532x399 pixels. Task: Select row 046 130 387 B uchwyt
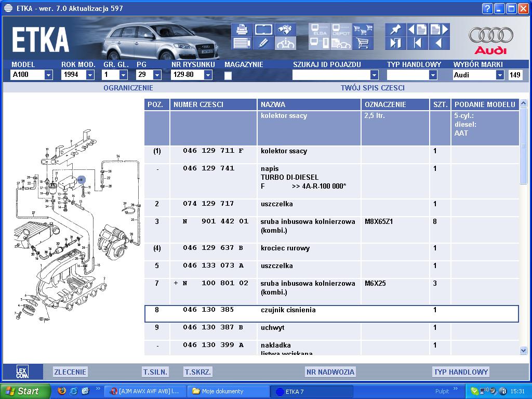click(331, 331)
